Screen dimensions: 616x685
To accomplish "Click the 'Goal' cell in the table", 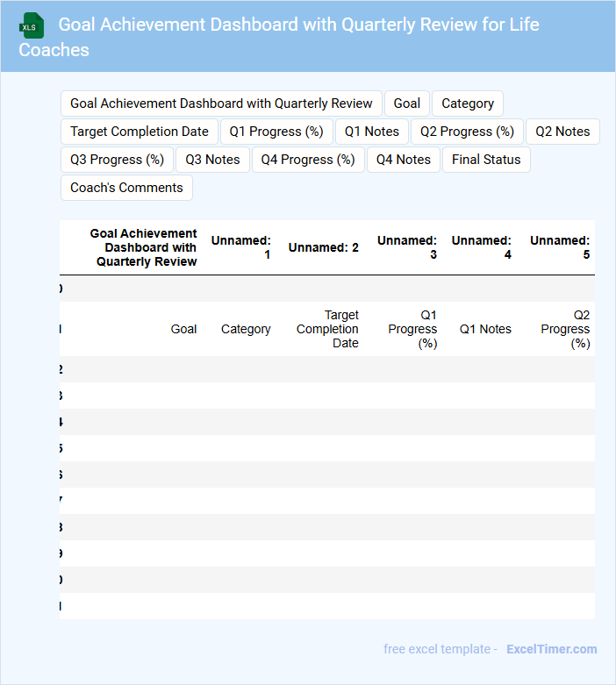I will [183, 329].
